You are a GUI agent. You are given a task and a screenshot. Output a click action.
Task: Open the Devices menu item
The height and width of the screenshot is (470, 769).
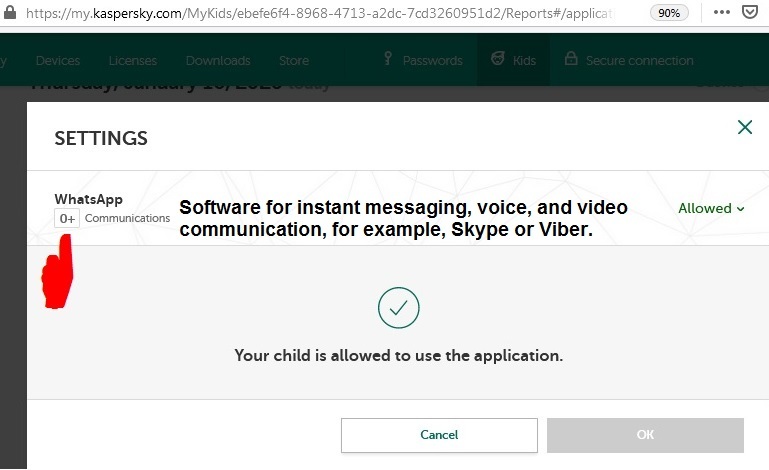(x=57, y=60)
